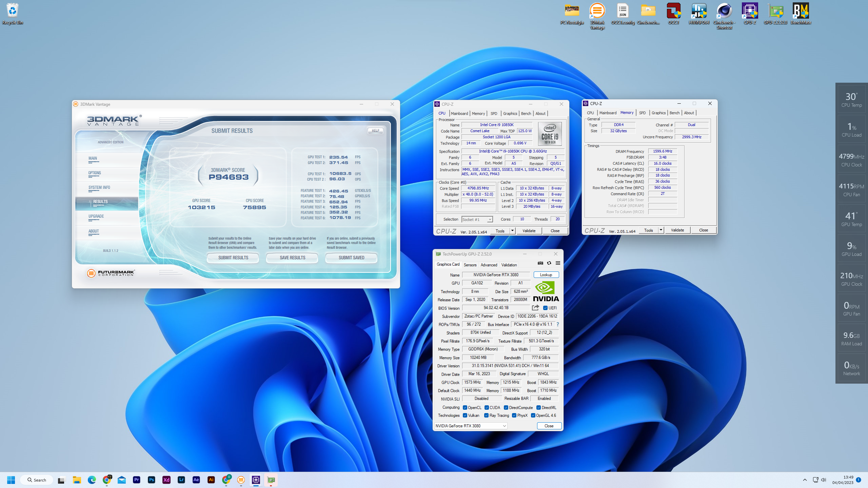The width and height of the screenshot is (868, 488).
Task: Toggle the DirectML checkbox
Action: 538,408
